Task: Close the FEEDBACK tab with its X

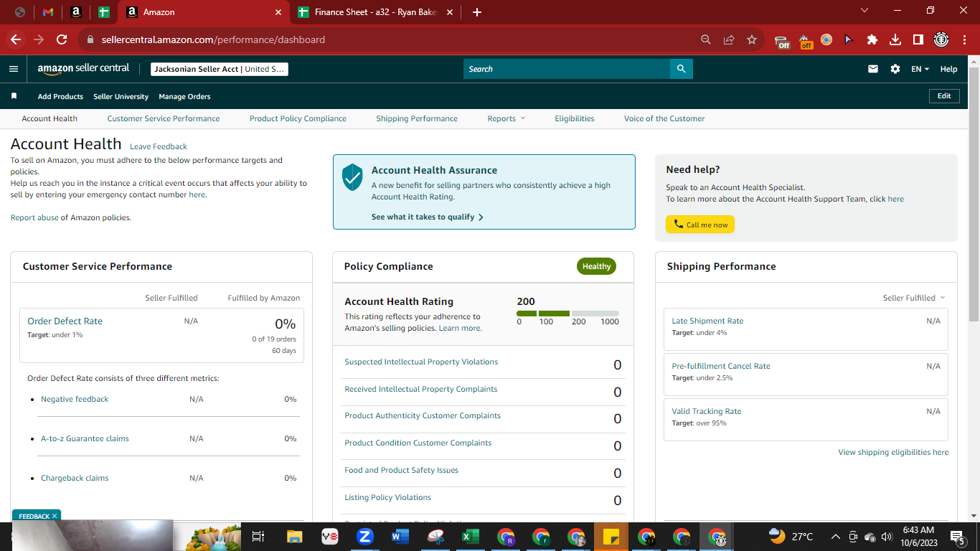Action: 55,516
